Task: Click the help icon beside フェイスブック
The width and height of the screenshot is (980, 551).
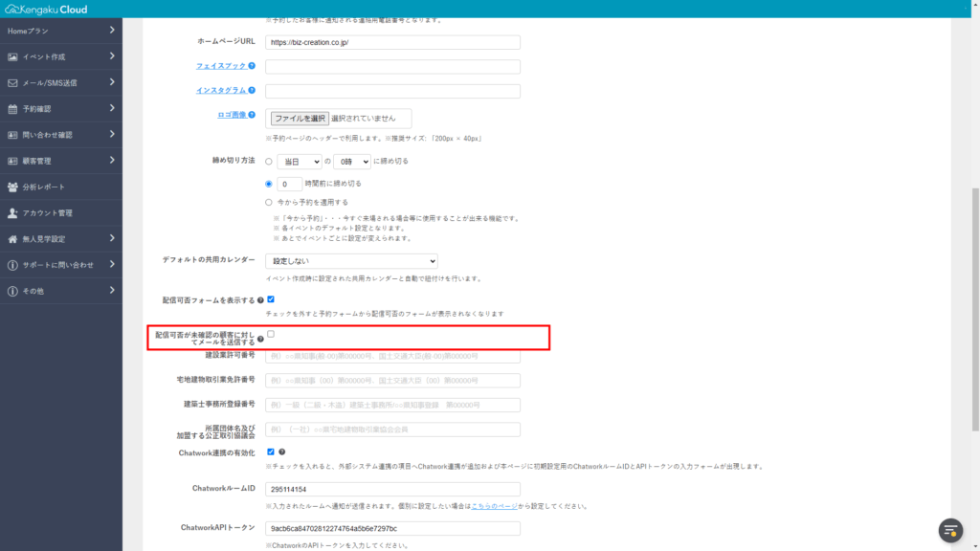Action: pyautogui.click(x=252, y=66)
